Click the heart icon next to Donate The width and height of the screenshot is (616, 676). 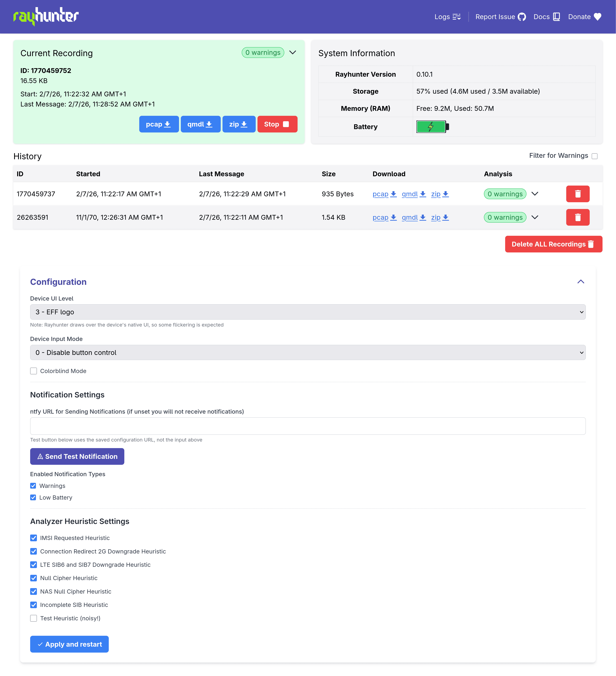(x=598, y=16)
